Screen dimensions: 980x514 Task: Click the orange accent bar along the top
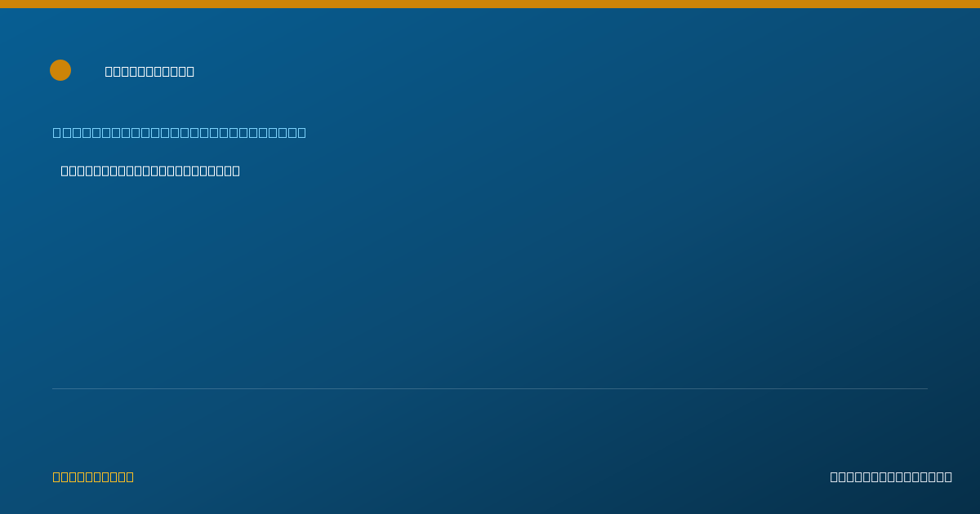[490, 4]
